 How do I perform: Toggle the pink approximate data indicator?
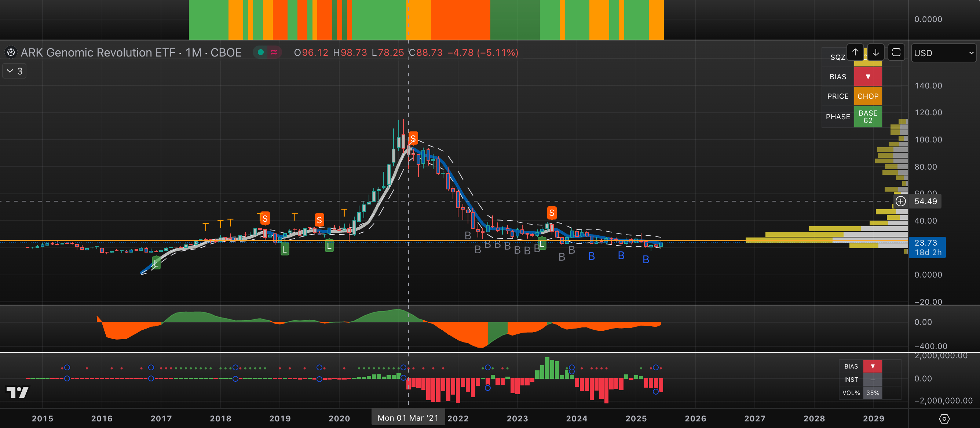pos(274,52)
